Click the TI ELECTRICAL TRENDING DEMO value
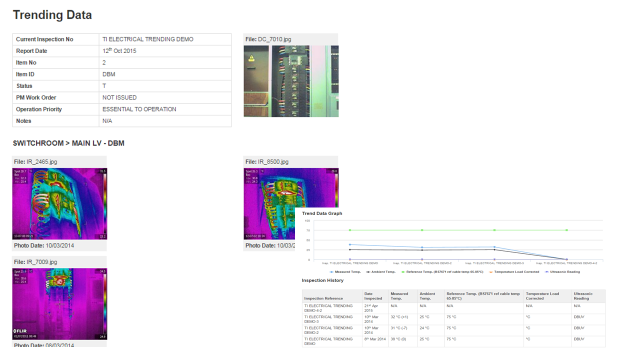Screen dimensions: 640x360 (148, 39)
